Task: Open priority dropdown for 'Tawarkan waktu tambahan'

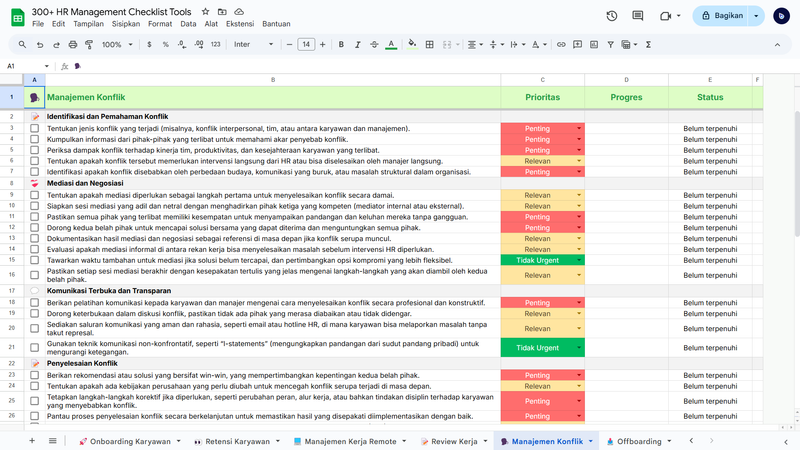Action: (579, 260)
